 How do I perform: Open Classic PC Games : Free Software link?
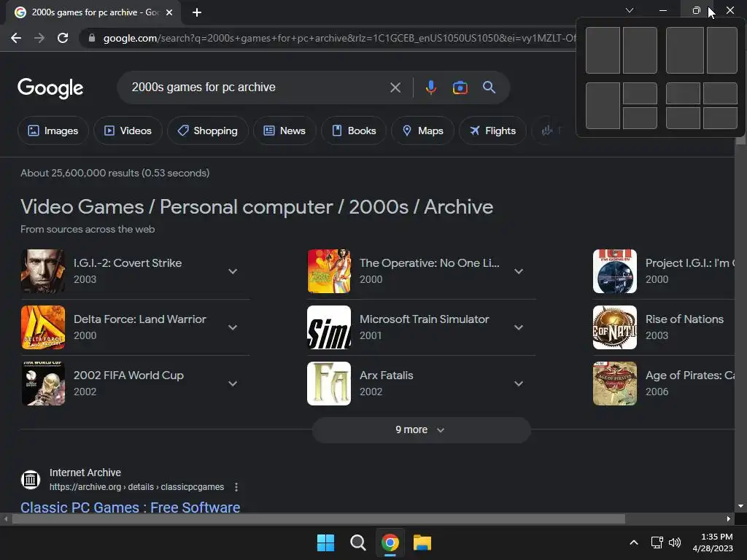(130, 507)
